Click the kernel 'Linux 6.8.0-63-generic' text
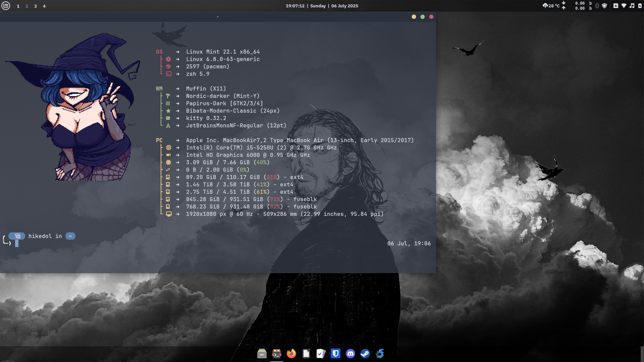This screenshot has width=644, height=362. coord(223,59)
